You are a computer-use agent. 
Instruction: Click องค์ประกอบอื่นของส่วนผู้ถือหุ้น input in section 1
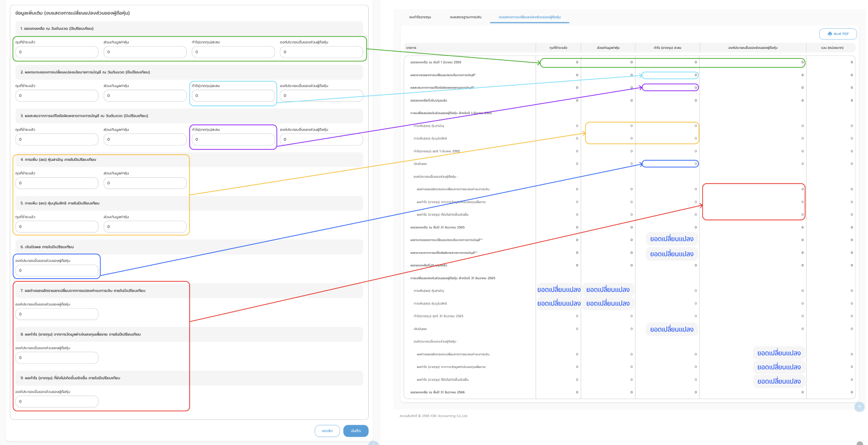(x=321, y=52)
